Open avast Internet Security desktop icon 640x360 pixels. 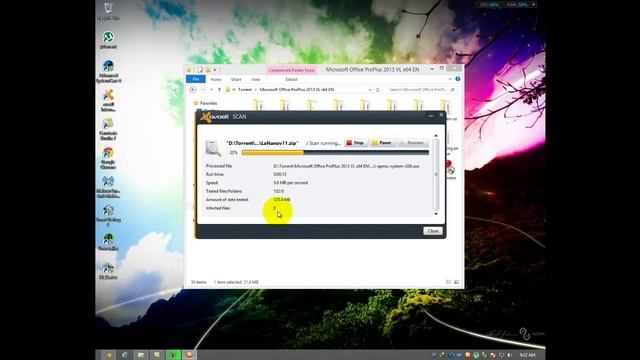pyautogui.click(x=108, y=100)
